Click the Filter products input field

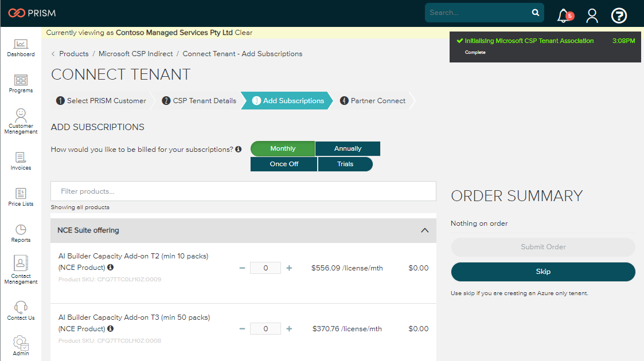click(x=243, y=191)
